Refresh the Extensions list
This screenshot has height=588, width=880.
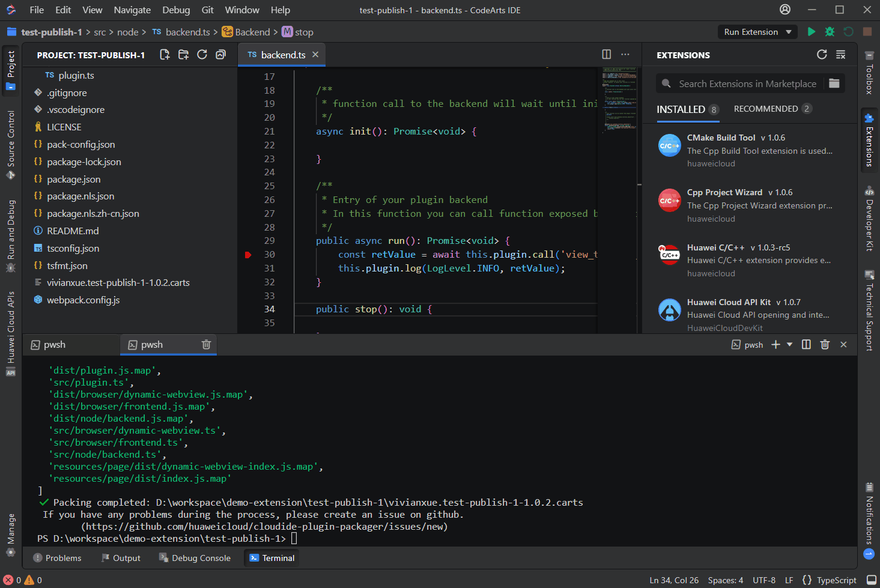(x=822, y=55)
